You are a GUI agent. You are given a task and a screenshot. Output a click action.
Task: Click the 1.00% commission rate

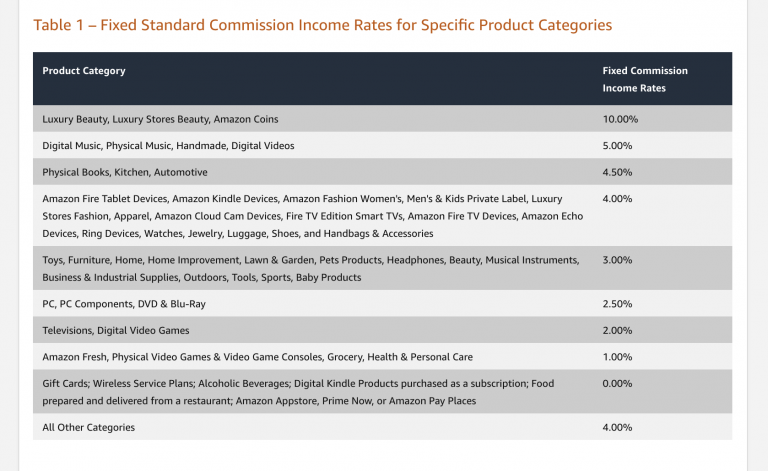tap(617, 356)
